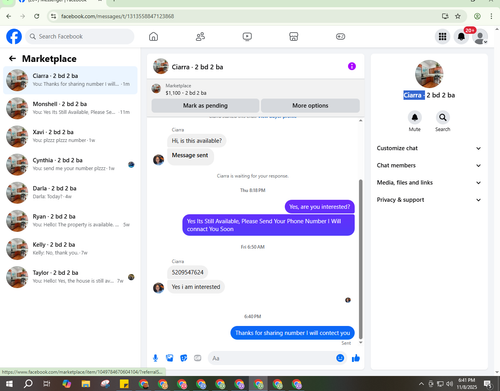Click the Search magnifier in details panel
The width and height of the screenshot is (500, 391).
(443, 117)
